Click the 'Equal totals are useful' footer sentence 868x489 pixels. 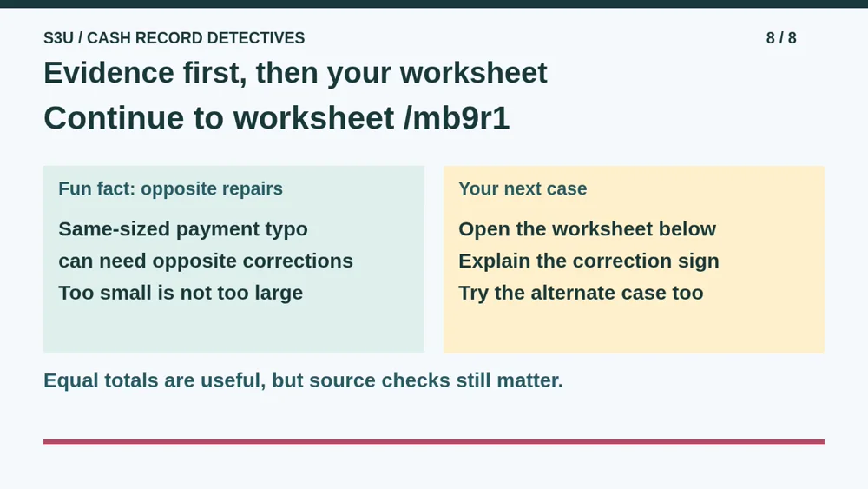point(303,380)
